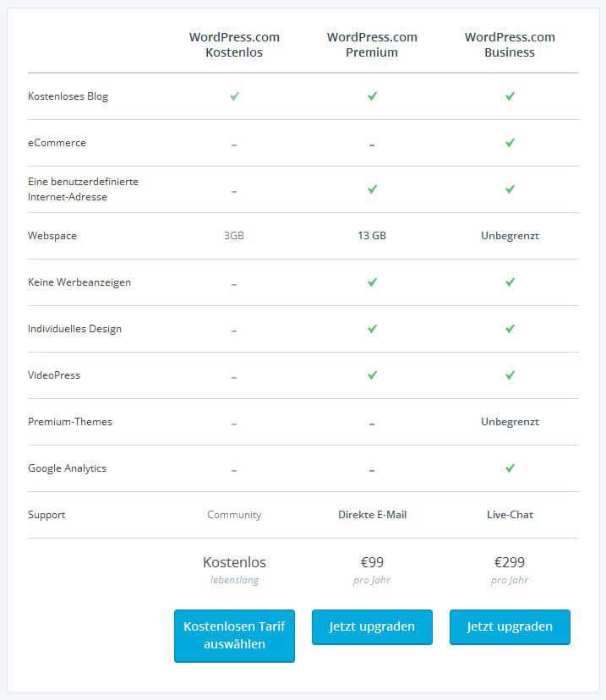Click the Kostenloses Blog checkmark in Business column
The image size is (606, 700).
(510, 96)
